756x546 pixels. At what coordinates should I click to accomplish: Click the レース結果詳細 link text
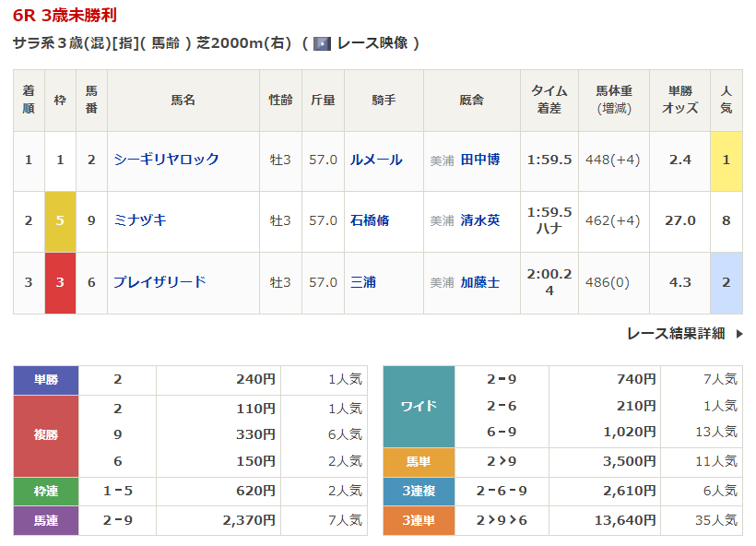point(676,333)
